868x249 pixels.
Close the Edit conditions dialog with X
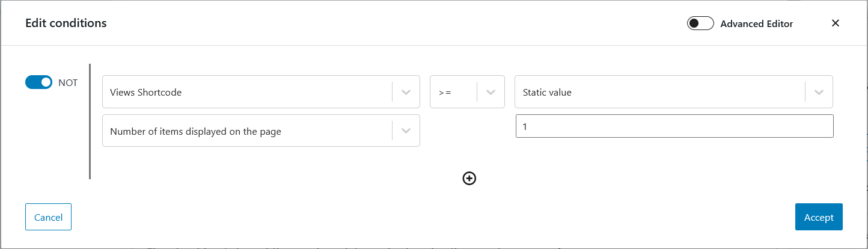pos(835,23)
